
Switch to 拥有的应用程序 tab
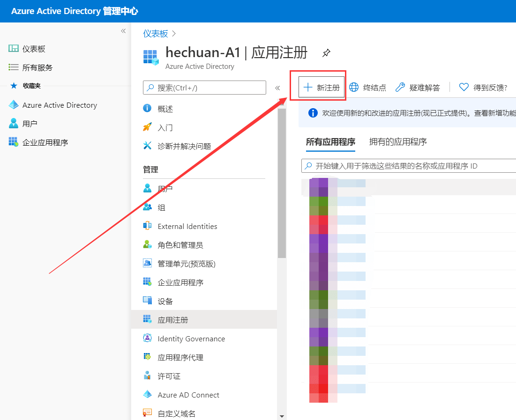point(398,142)
